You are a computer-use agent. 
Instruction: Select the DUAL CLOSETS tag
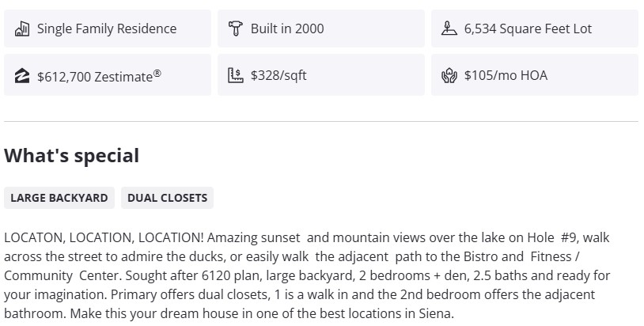167,198
